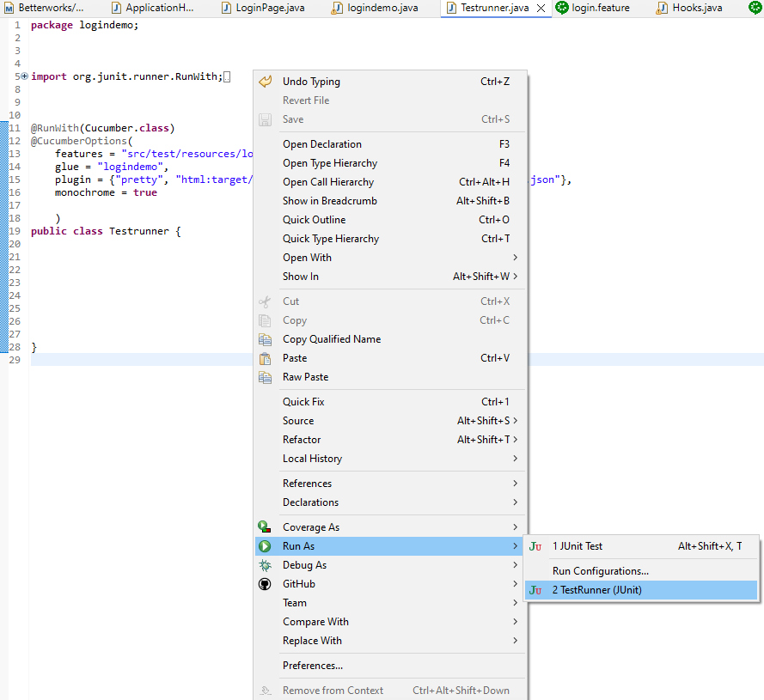Click the LoginPage.java file icon
The width and height of the screenshot is (764, 700).
tap(226, 8)
